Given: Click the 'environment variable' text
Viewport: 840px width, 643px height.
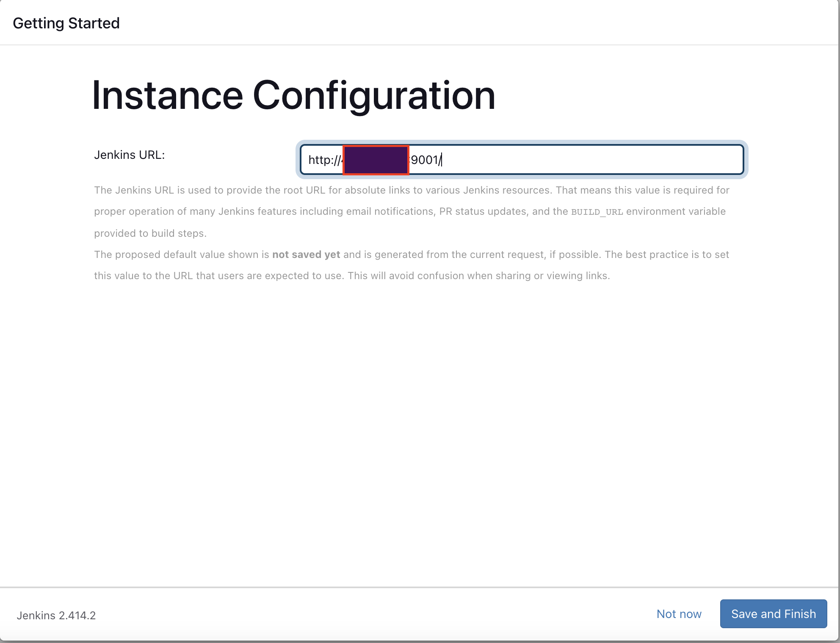Looking at the screenshot, I should click(x=676, y=211).
